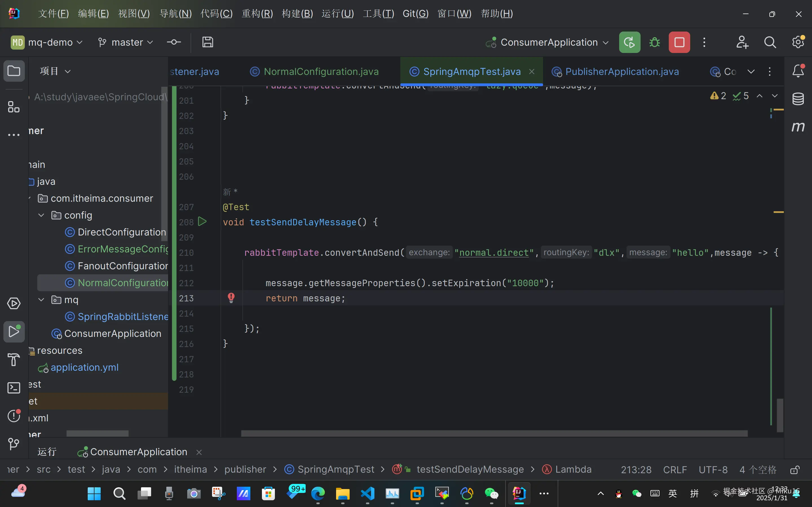This screenshot has width=812, height=507.
Task: Open the 重构(R) menu
Action: tap(257, 14)
